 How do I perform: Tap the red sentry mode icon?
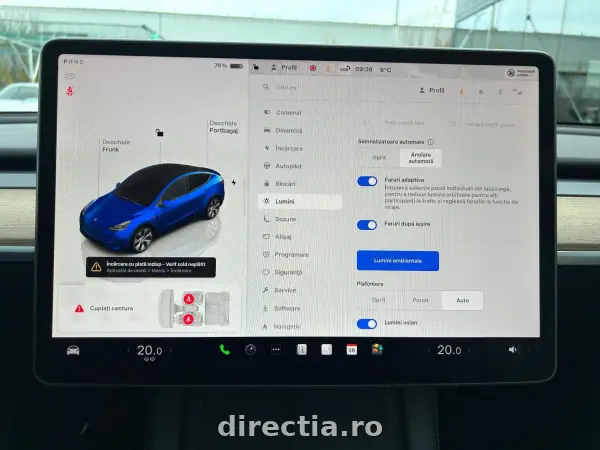coord(313,68)
